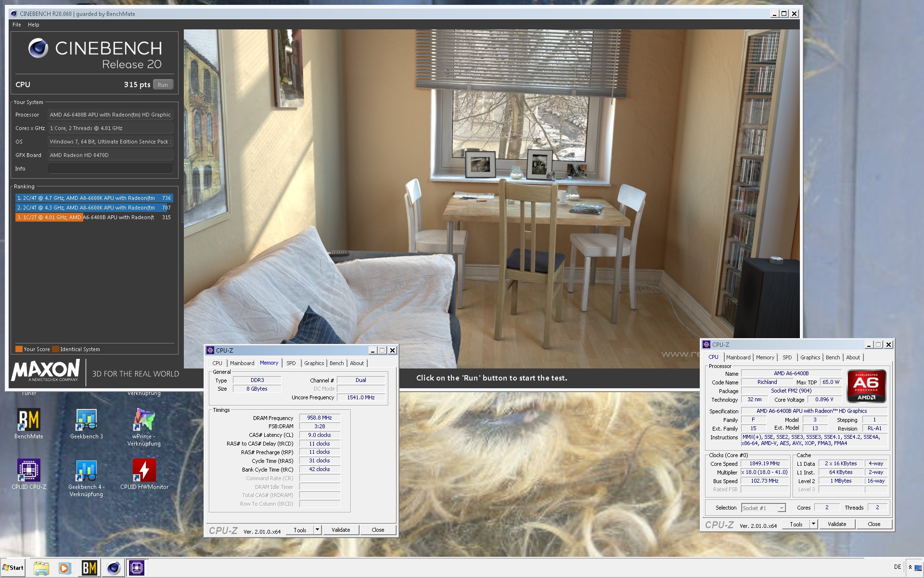The width and height of the screenshot is (924, 578).
Task: Click the Info input field
Action: pos(110,169)
